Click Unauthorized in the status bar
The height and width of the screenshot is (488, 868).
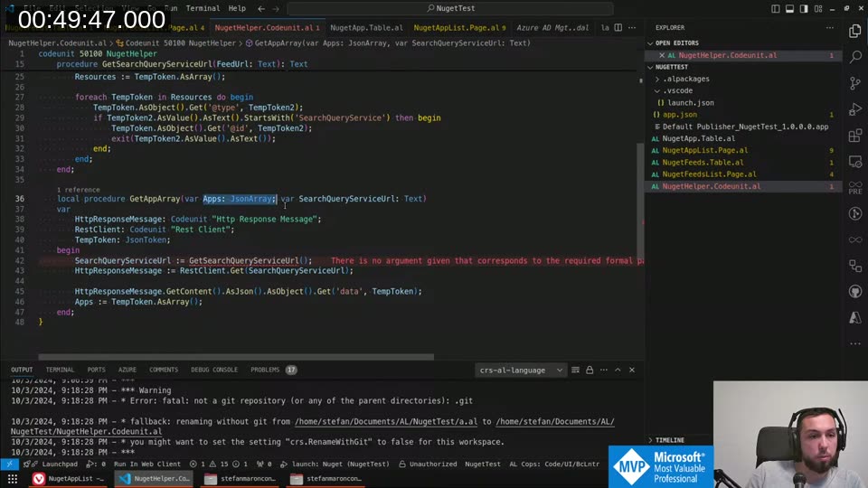click(x=428, y=465)
